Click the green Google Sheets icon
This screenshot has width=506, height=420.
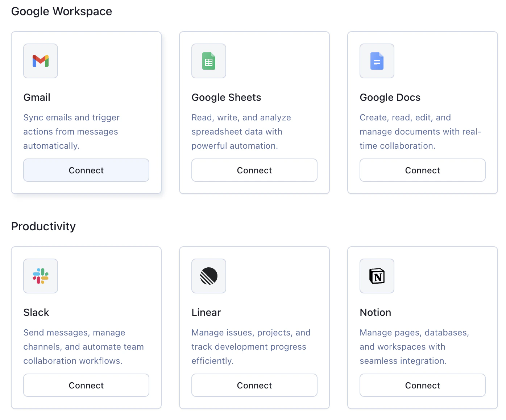click(x=209, y=61)
